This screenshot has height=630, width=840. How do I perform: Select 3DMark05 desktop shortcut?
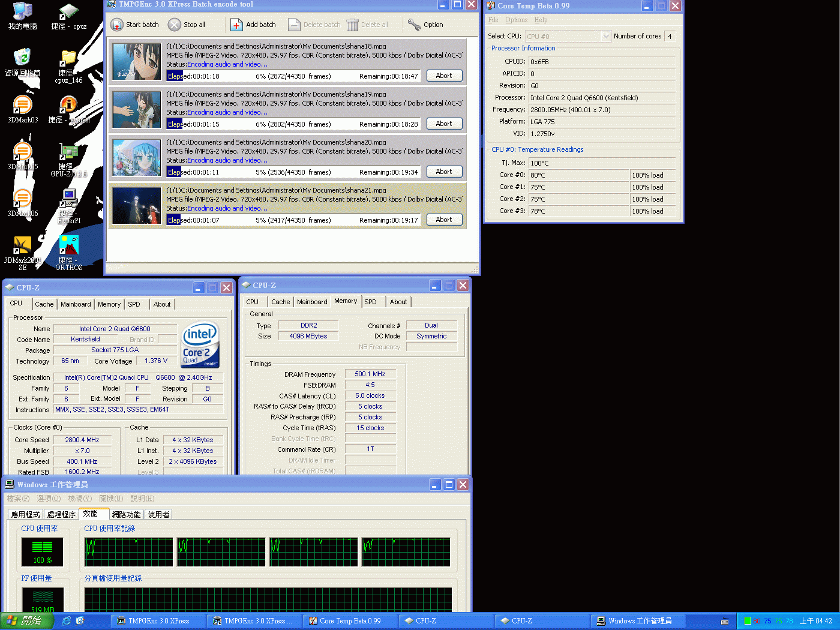22,151
